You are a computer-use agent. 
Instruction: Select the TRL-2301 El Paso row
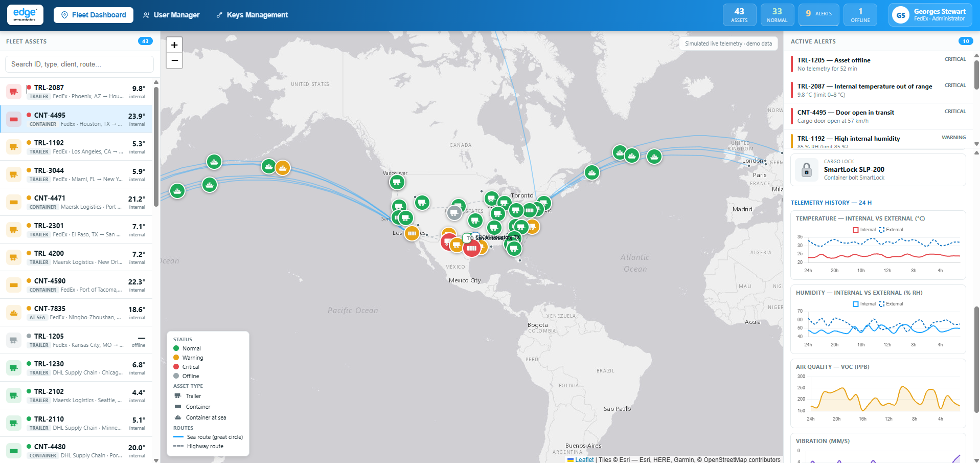pyautogui.click(x=77, y=230)
